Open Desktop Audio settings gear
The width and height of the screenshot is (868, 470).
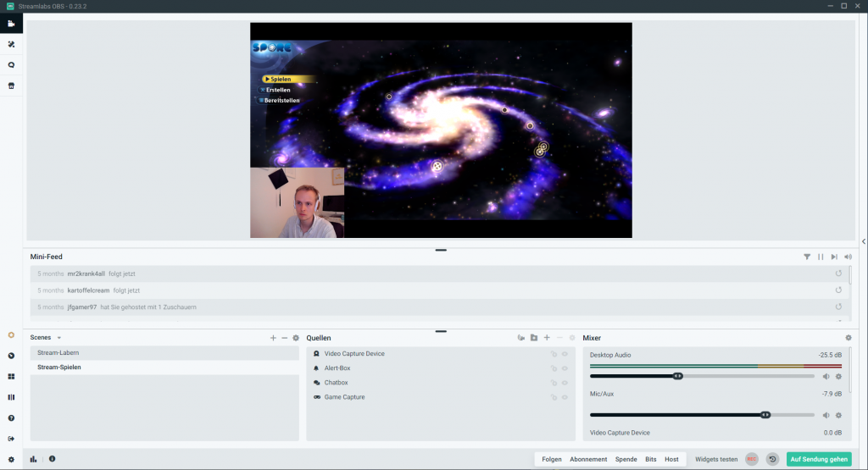838,377
